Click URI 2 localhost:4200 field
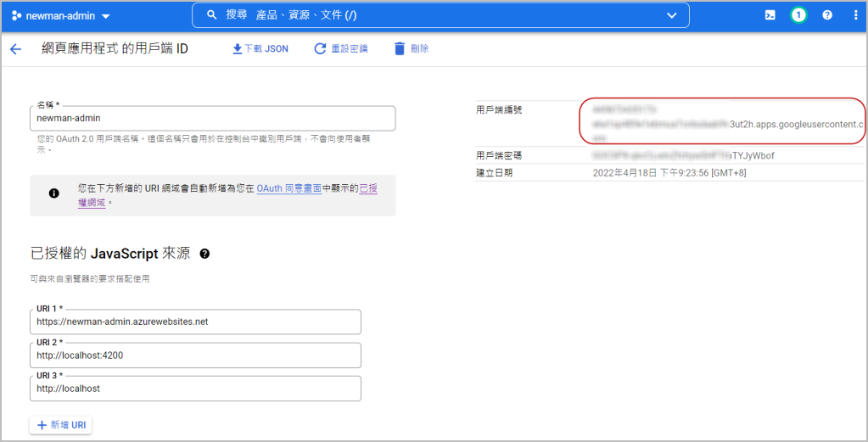This screenshot has height=442, width=868. tap(195, 355)
